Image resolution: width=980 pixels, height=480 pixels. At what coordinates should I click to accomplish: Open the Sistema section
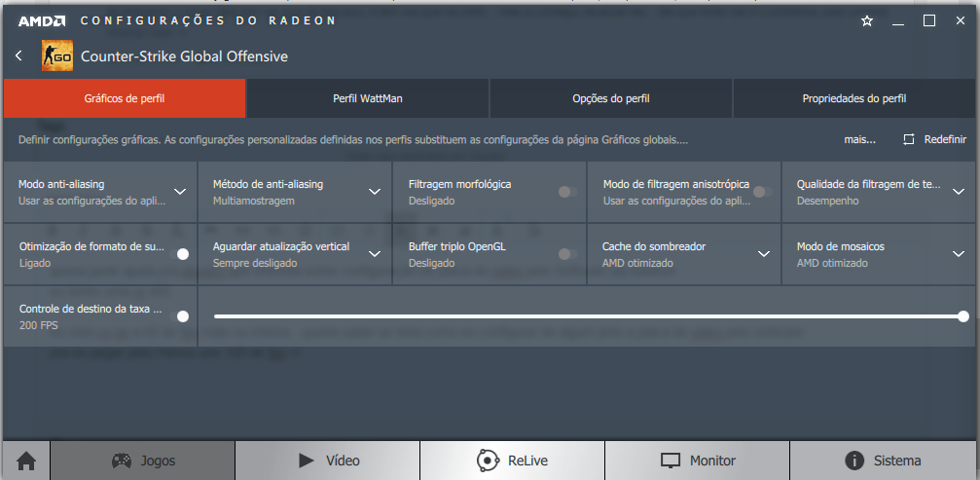tap(883, 462)
